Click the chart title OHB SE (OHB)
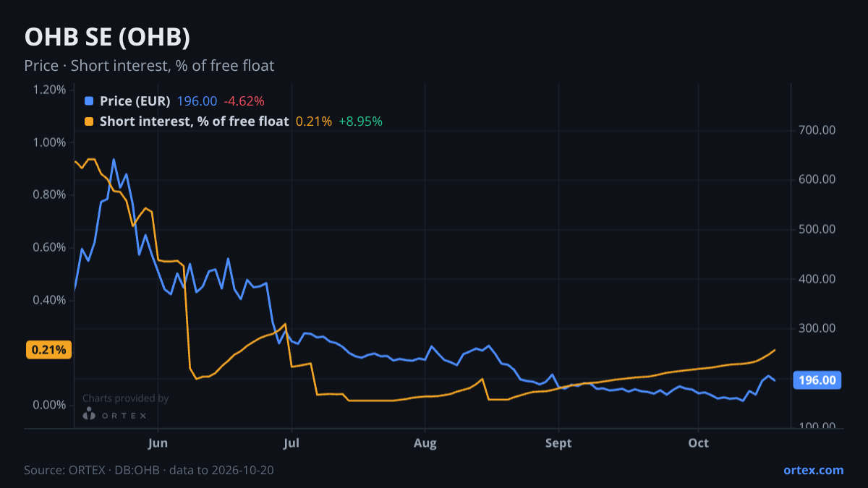868x488 pixels. coord(107,38)
